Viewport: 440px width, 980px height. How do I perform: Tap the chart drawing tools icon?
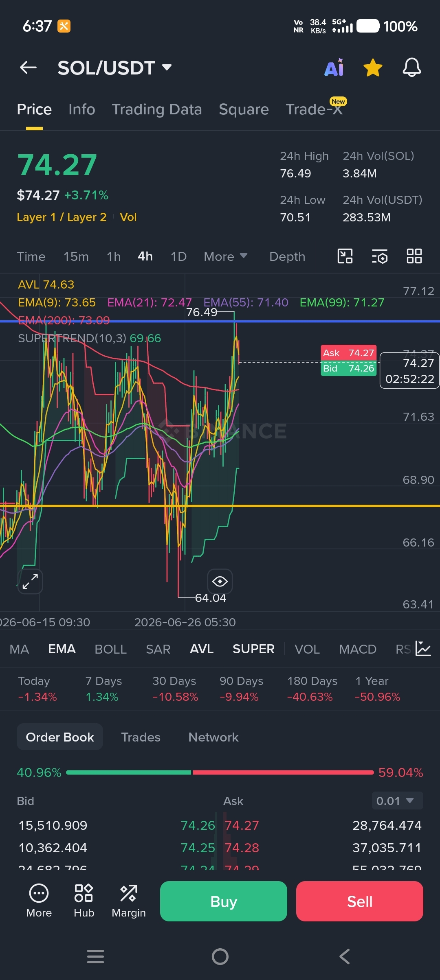click(345, 256)
